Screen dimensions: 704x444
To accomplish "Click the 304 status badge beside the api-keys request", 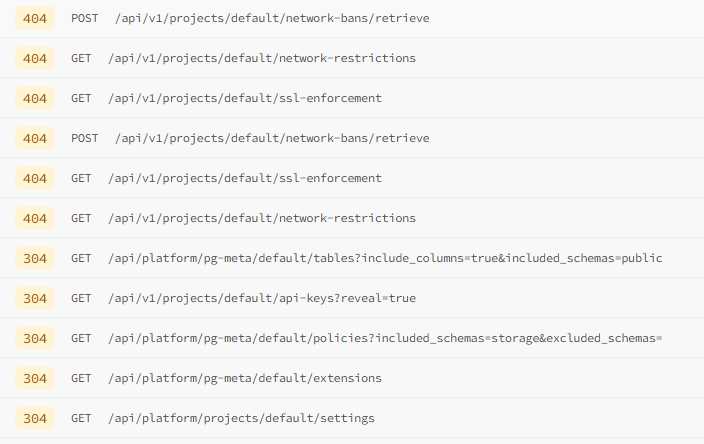I will 35,298.
